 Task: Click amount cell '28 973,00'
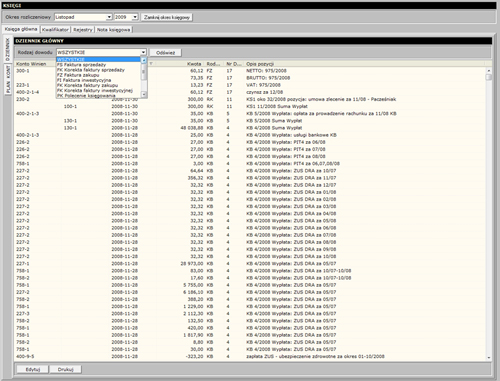pos(192,263)
